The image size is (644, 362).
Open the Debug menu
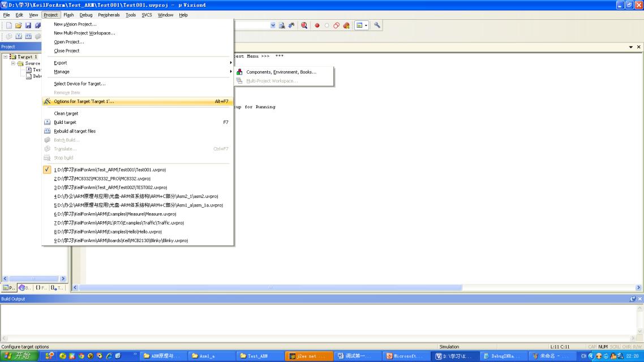(86, 15)
